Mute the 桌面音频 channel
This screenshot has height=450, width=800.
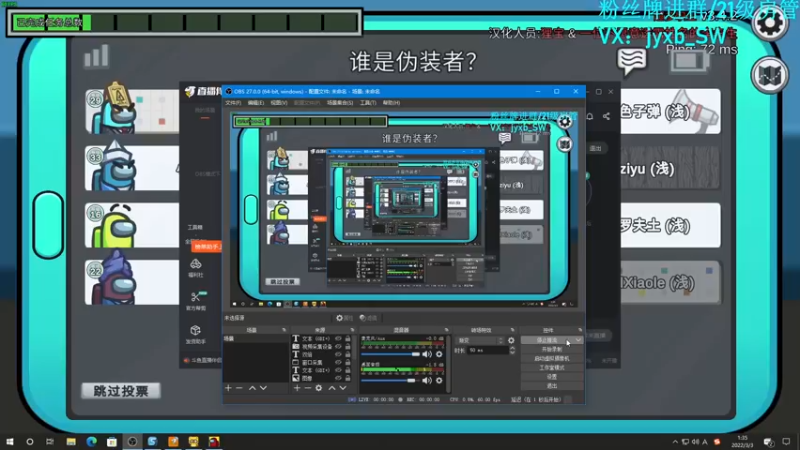click(427, 381)
